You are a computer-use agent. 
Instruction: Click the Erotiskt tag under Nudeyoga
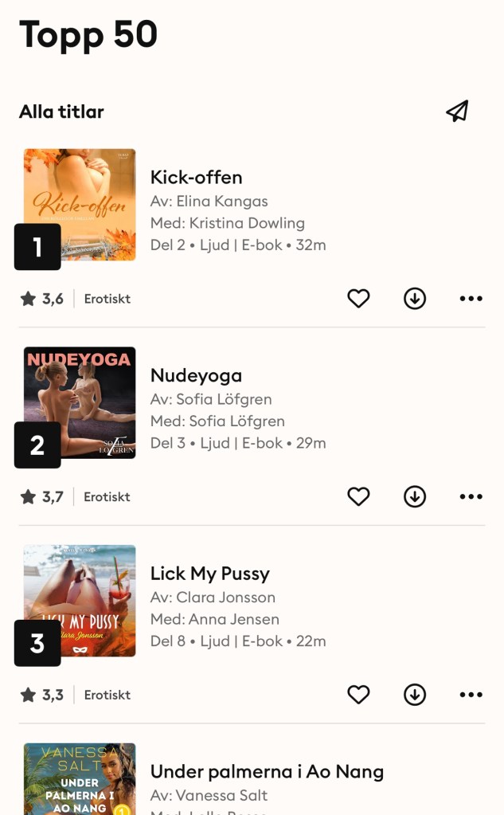click(107, 496)
